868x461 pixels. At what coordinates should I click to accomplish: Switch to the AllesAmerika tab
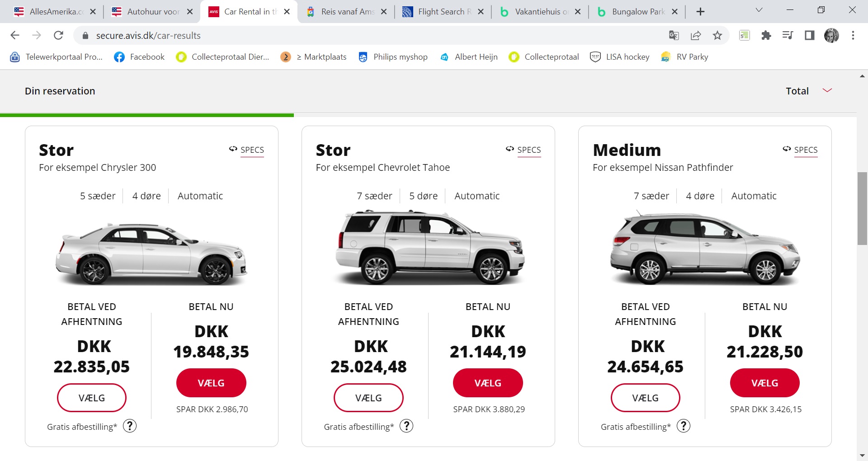coord(52,12)
